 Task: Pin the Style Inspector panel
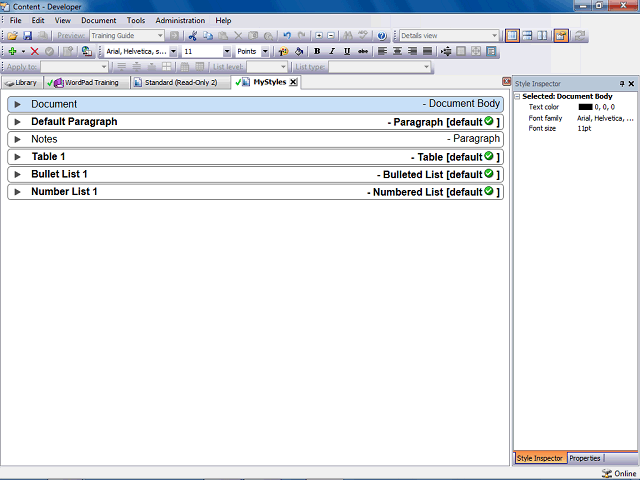point(622,84)
